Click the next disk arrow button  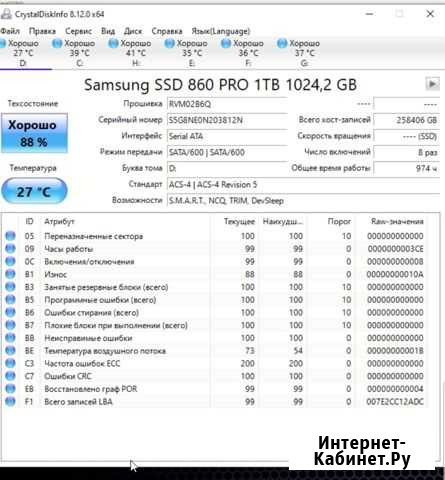coord(432,84)
